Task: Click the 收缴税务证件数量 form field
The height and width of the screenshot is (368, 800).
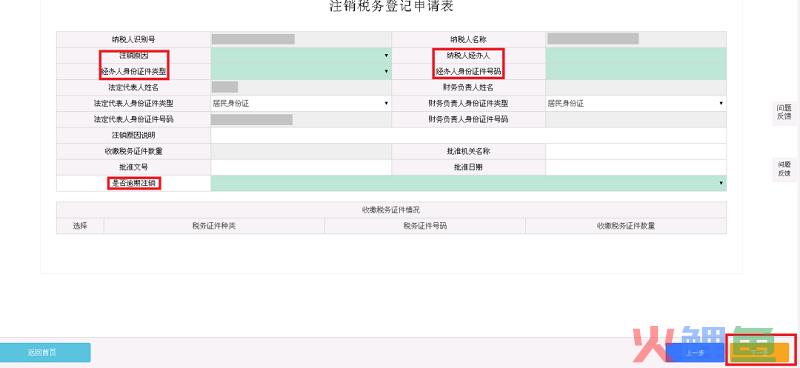Action: pyautogui.click(x=301, y=152)
